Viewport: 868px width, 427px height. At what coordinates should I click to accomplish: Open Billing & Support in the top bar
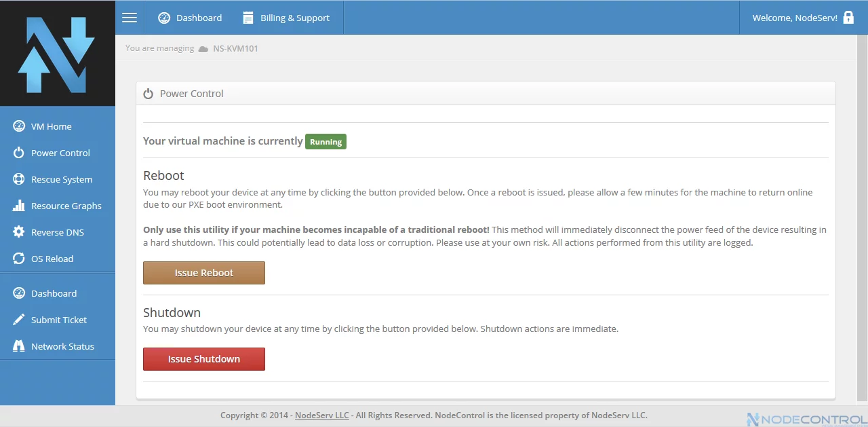pos(286,18)
